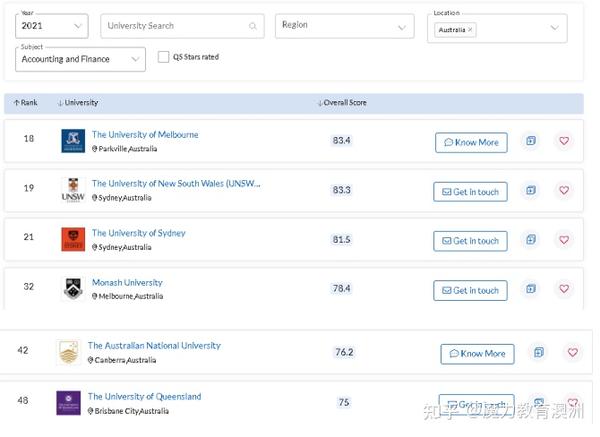Favorite Australian National University heart icon
Screen dimensions: 600x437
[x=573, y=352]
